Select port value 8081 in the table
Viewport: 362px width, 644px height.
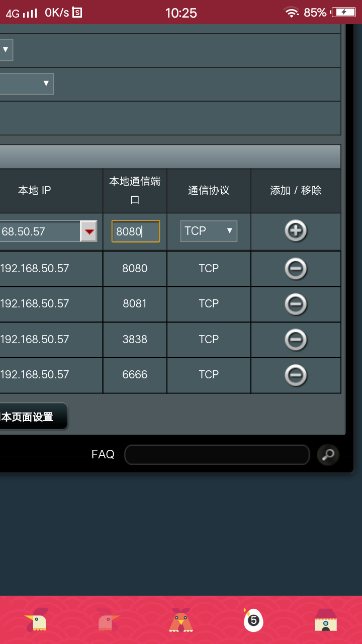[x=135, y=304]
